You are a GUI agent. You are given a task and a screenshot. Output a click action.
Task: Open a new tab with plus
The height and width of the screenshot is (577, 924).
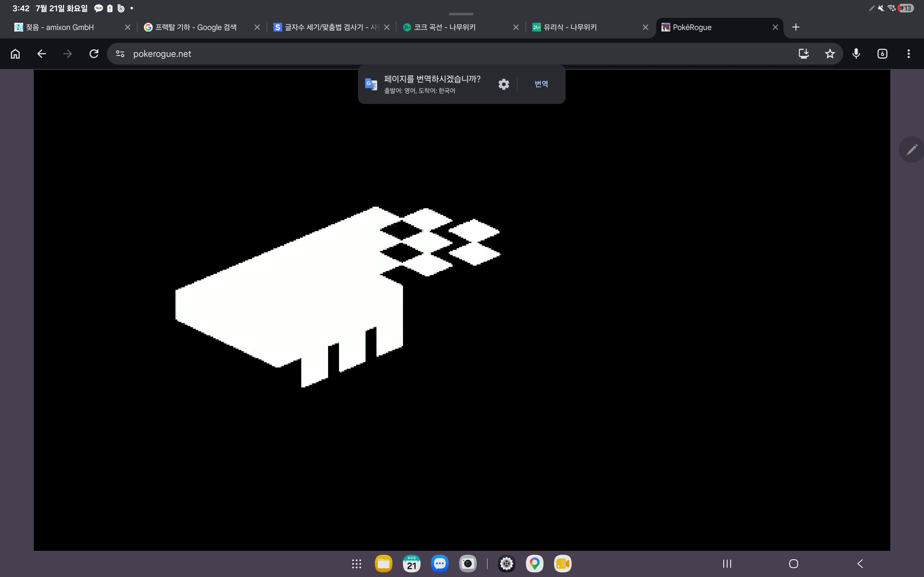tap(796, 27)
